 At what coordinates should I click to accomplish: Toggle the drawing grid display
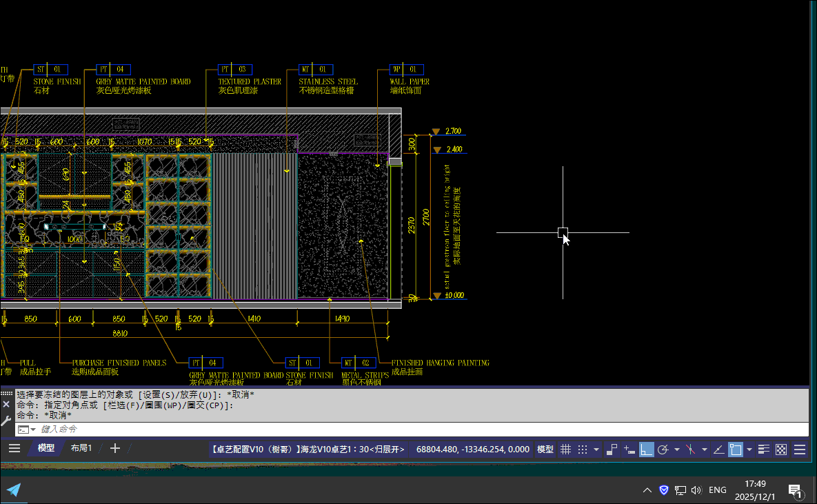pos(565,450)
